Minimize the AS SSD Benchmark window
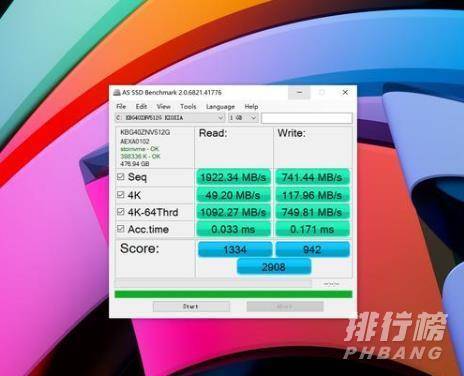The height and width of the screenshot is (376, 464). 299,92
